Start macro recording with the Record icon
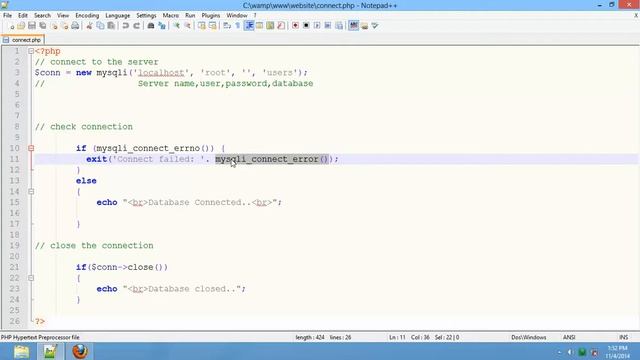 tap(295, 26)
